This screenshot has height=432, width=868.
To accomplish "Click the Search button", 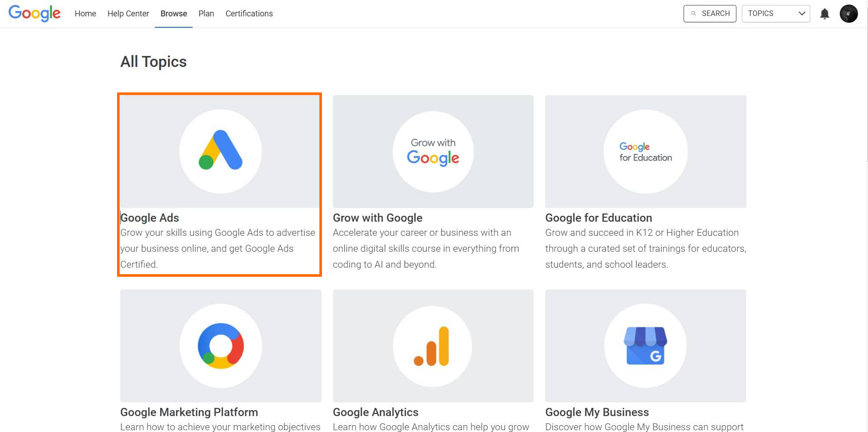I will (710, 14).
